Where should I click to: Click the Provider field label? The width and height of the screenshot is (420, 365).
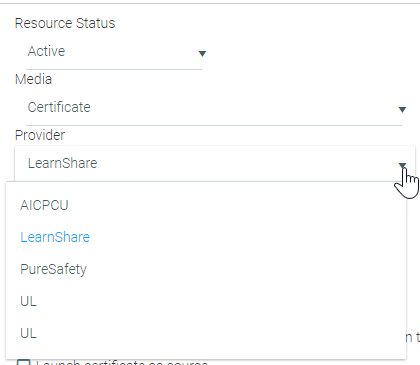(x=40, y=135)
